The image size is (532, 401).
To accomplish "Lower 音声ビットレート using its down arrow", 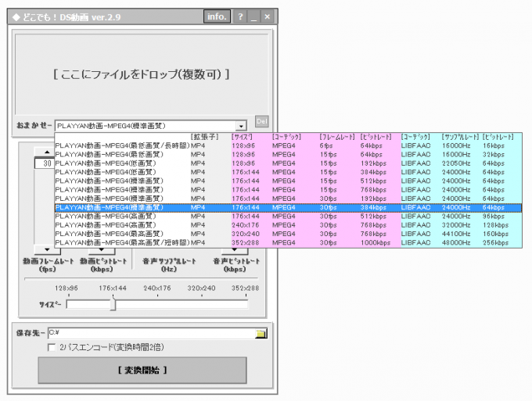I will tap(233, 250).
